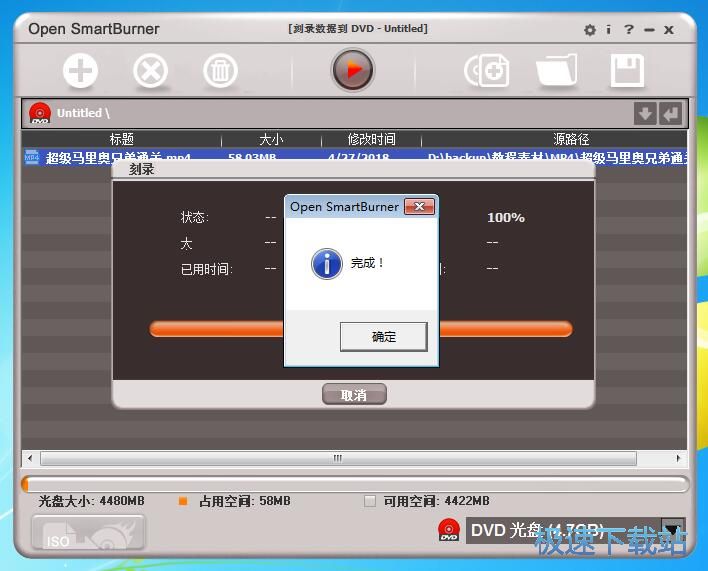Viewport: 708px width, 571px height.
Task: Click the DVD icon next to disc selector
Action: 449,529
